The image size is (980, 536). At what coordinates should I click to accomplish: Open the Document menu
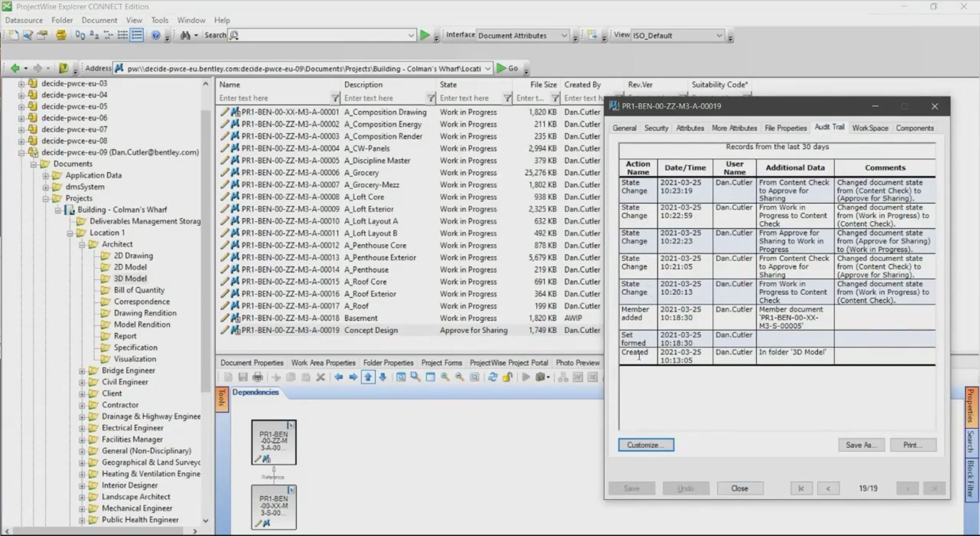pyautogui.click(x=99, y=20)
